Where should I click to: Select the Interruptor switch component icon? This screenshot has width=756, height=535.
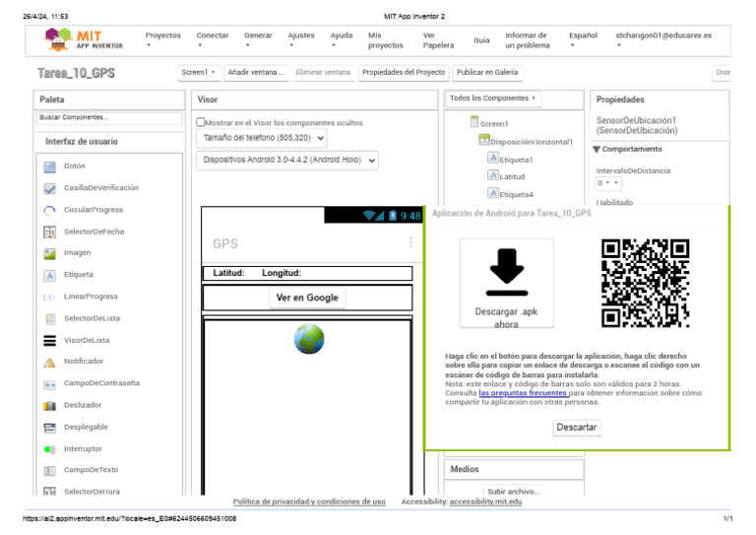click(49, 448)
